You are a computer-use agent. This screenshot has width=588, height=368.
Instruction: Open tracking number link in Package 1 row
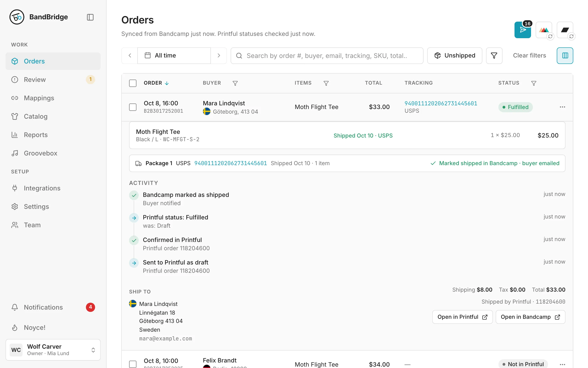231,163
